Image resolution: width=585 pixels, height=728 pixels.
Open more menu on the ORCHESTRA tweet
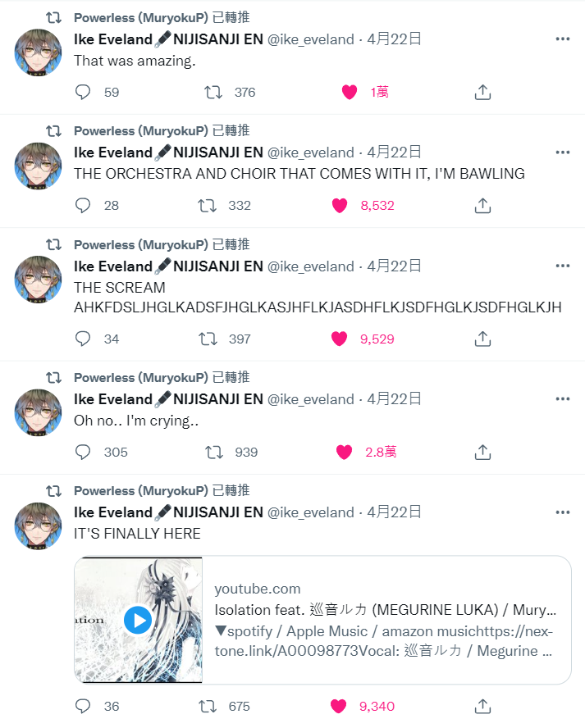click(563, 152)
